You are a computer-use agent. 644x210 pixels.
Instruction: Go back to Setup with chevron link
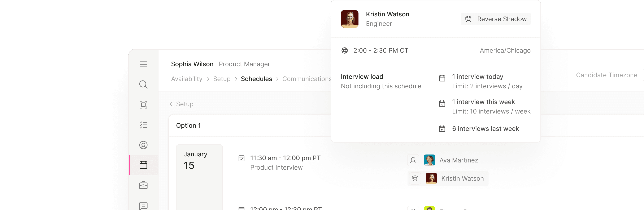pos(182,104)
